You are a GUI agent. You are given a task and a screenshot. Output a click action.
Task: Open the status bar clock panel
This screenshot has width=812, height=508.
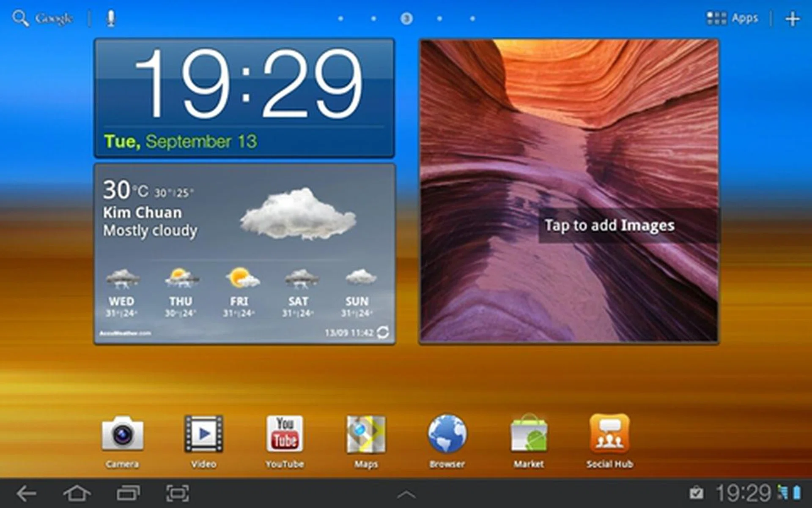743,493
